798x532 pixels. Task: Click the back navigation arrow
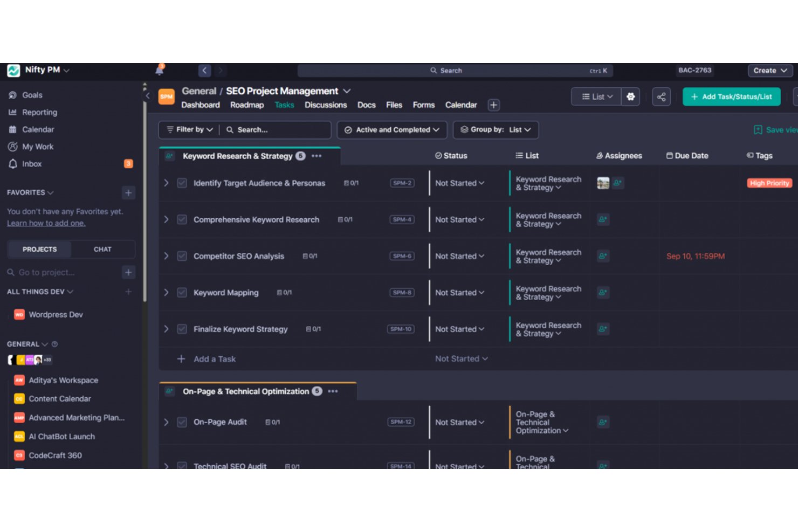(204, 70)
